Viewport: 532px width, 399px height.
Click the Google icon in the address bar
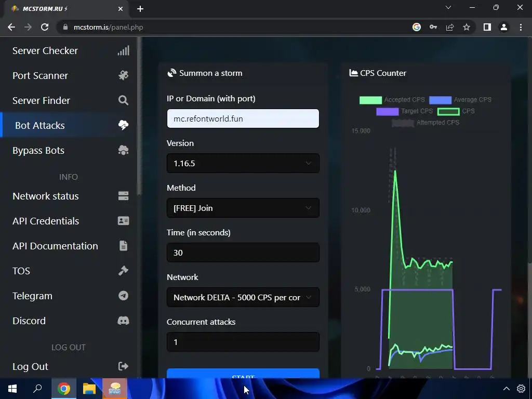(417, 27)
